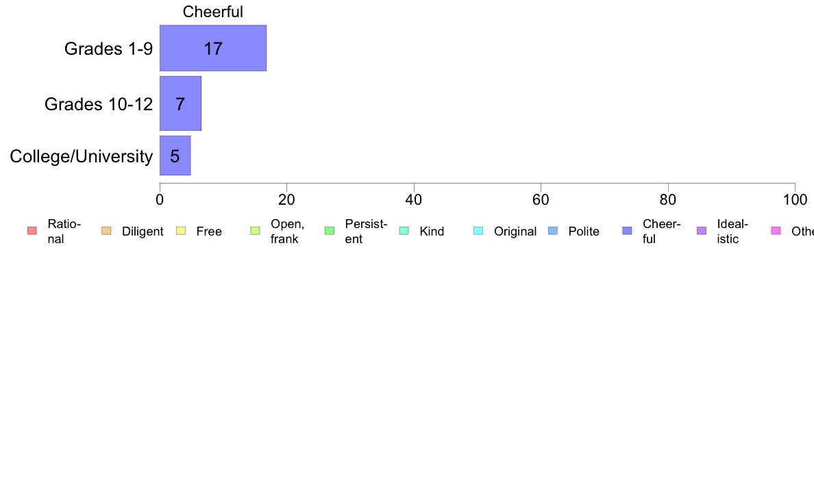The width and height of the screenshot is (814, 504).
Task: Select the College/University axis label
Action: pyautogui.click(x=82, y=156)
